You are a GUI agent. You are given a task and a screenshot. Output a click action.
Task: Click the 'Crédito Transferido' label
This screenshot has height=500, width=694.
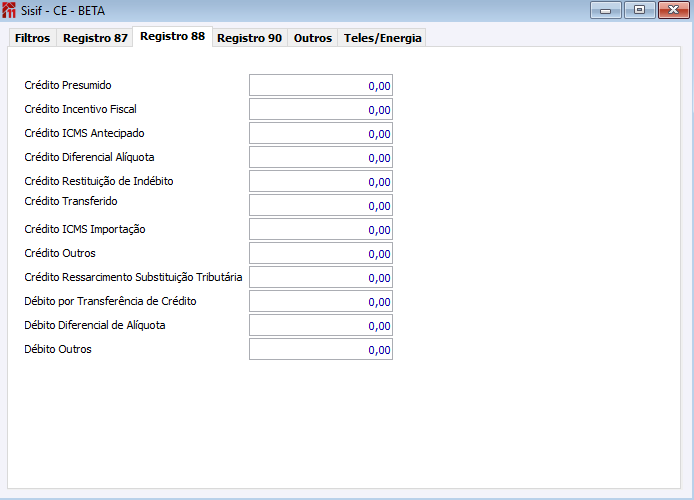pyautogui.click(x=71, y=201)
